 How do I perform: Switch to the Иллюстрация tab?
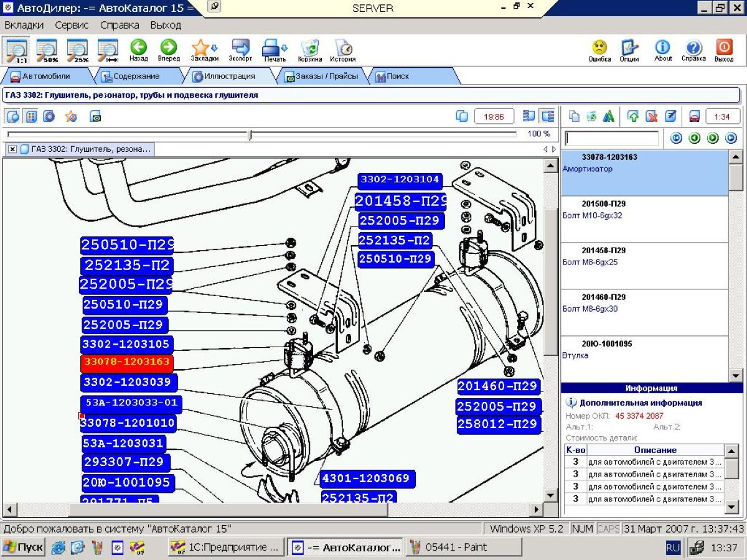230,77
